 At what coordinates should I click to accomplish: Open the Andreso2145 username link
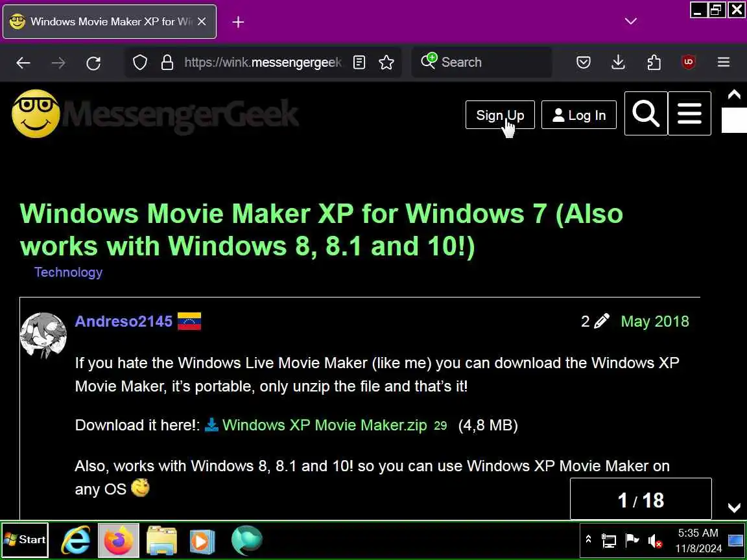(x=123, y=321)
